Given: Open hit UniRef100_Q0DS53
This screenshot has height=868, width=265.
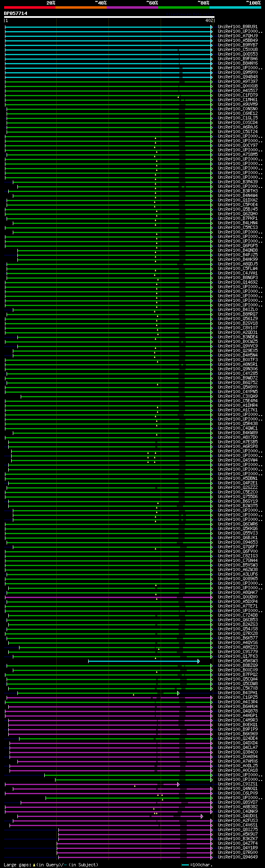Looking at the screenshot, I should [238, 54].
